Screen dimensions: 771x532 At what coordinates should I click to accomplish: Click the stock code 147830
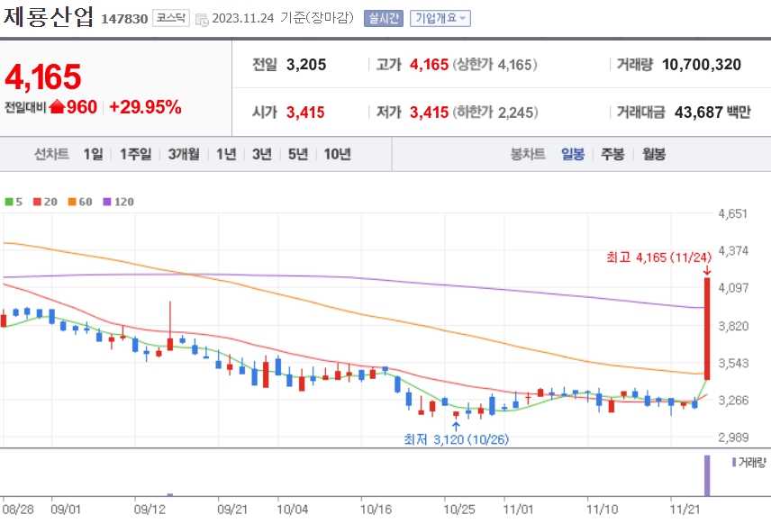(x=124, y=19)
